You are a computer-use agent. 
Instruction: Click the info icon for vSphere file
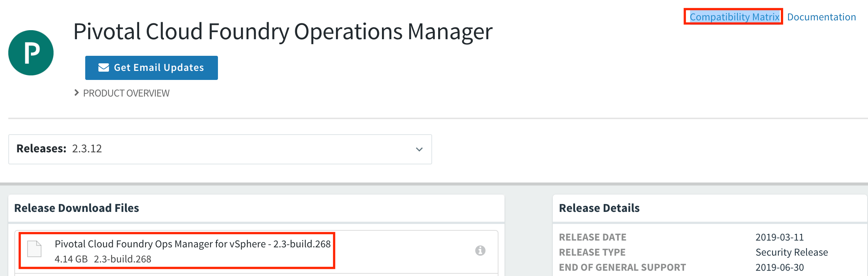coord(480,250)
